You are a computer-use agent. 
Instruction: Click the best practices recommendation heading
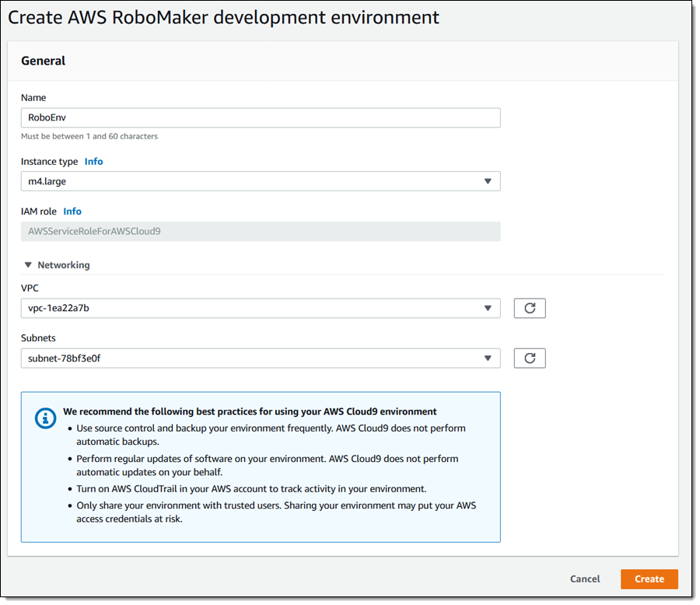tap(250, 411)
